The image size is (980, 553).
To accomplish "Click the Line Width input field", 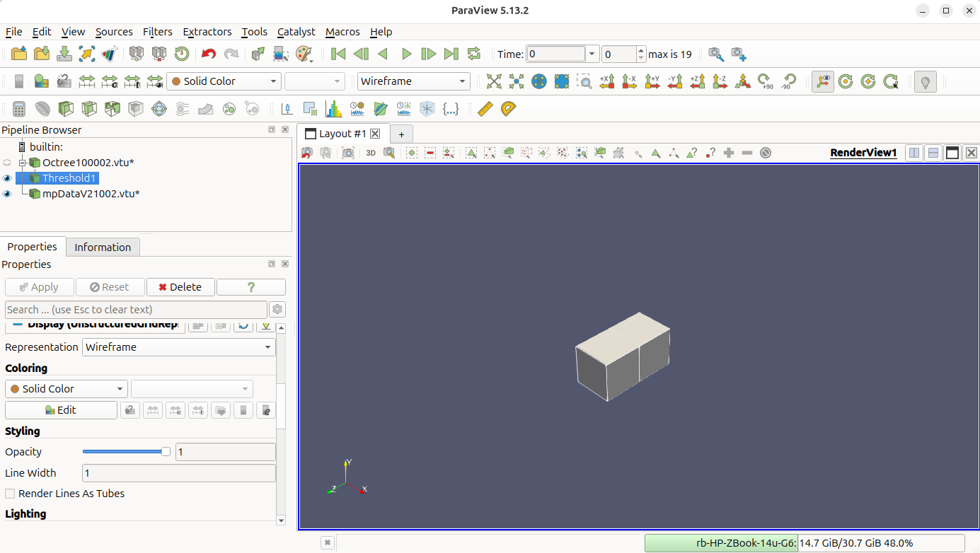I will click(179, 473).
